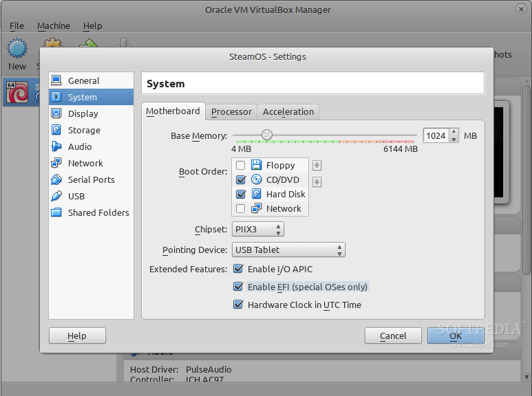Open the Serial Ports settings category
This screenshot has height=396, width=532.
pos(91,179)
